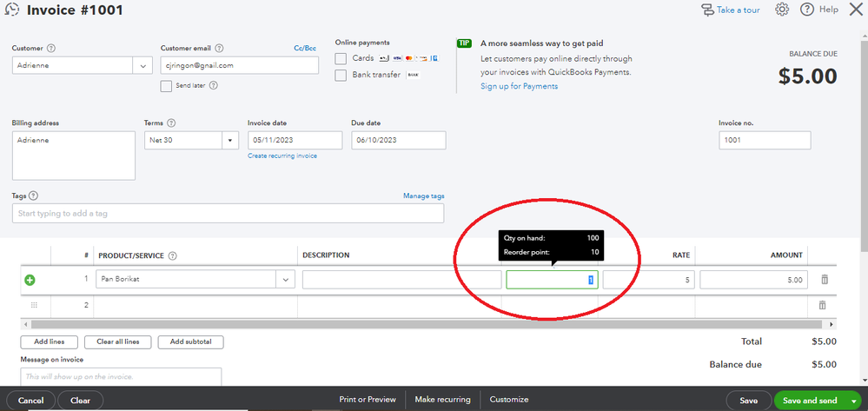Enable Bank transfer payment checkbox

tap(341, 75)
